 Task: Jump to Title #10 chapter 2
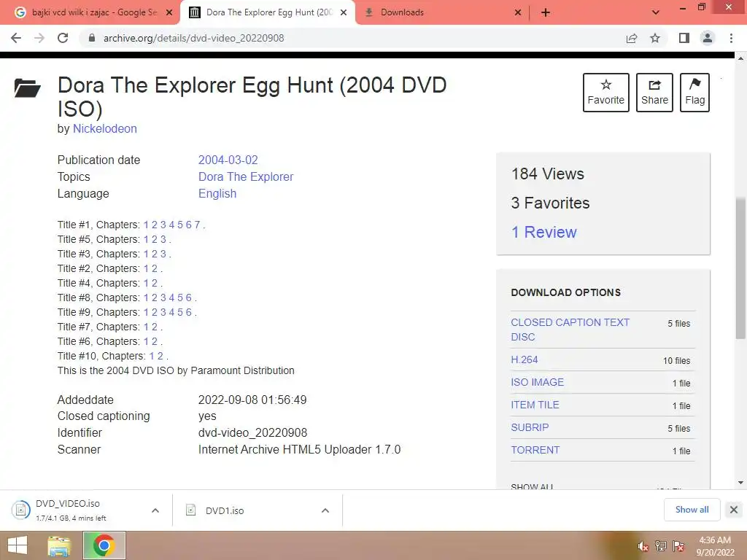(160, 356)
